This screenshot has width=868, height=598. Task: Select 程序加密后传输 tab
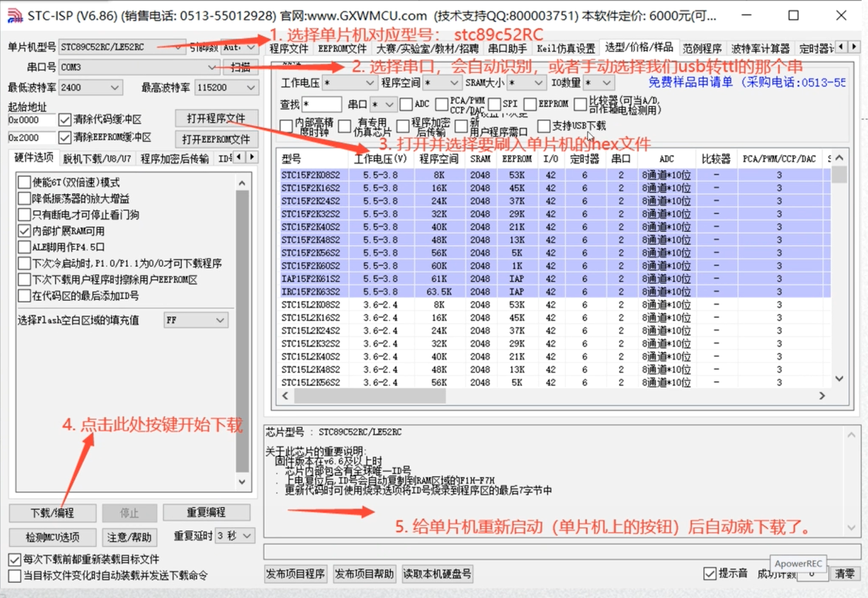(x=175, y=159)
